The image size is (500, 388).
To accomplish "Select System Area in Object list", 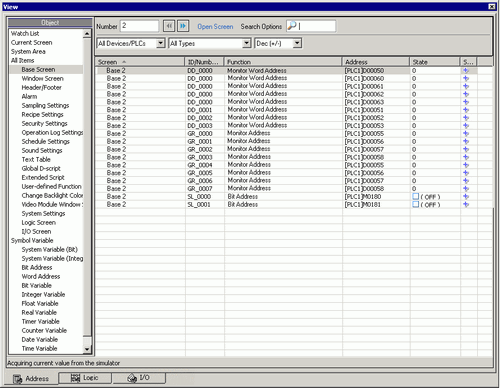I will (28, 51).
